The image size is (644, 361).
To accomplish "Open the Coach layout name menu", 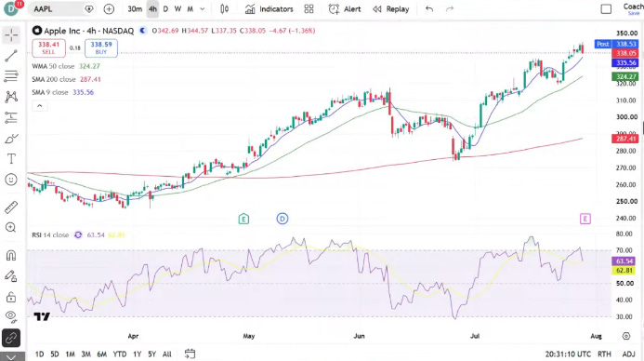I will point(633,8).
